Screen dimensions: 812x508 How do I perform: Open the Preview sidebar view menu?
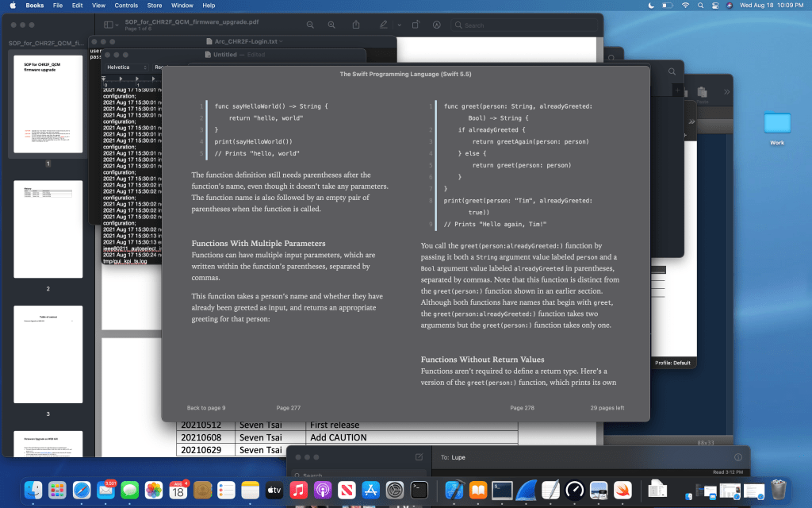[x=113, y=25]
